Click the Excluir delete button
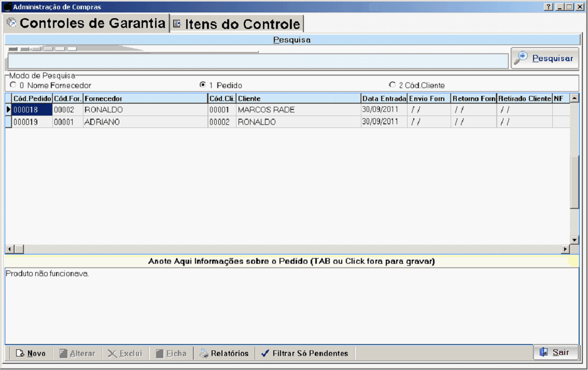 pos(125,353)
